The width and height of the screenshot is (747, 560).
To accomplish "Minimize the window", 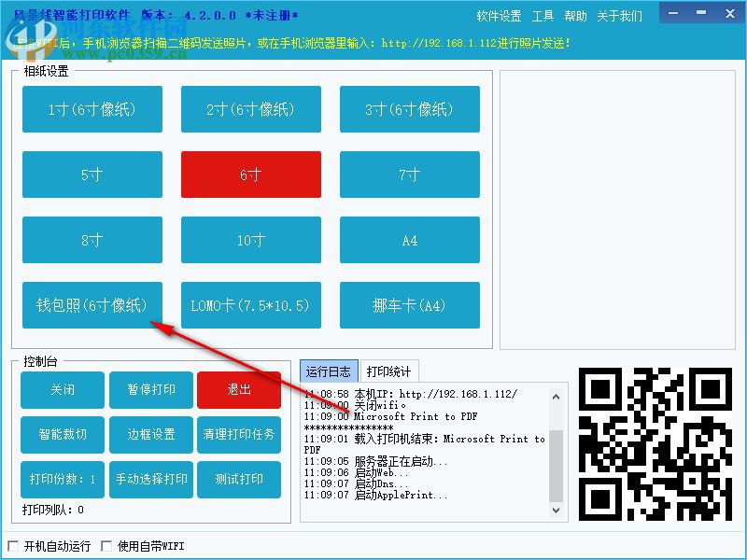I will [x=673, y=13].
